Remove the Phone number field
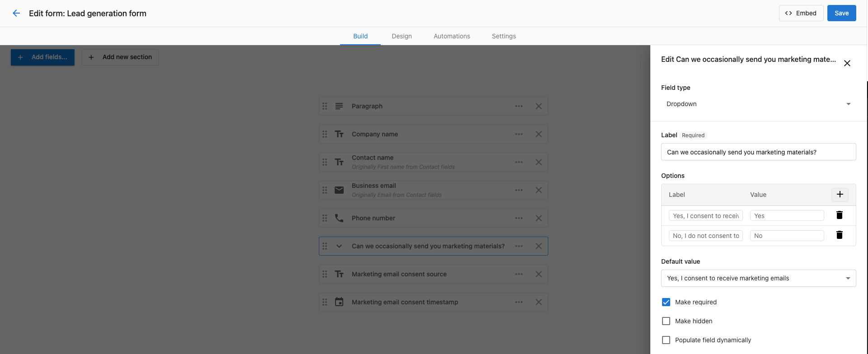Image resolution: width=868 pixels, height=354 pixels. [539, 218]
